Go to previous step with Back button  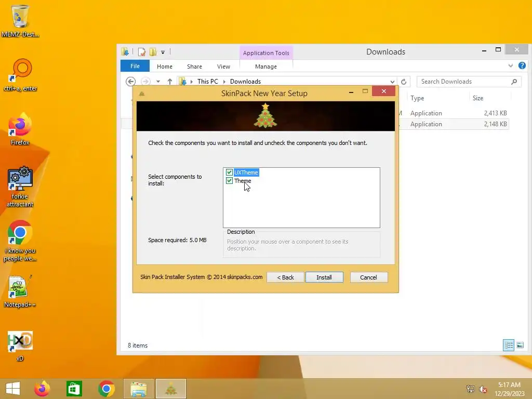coord(285,277)
